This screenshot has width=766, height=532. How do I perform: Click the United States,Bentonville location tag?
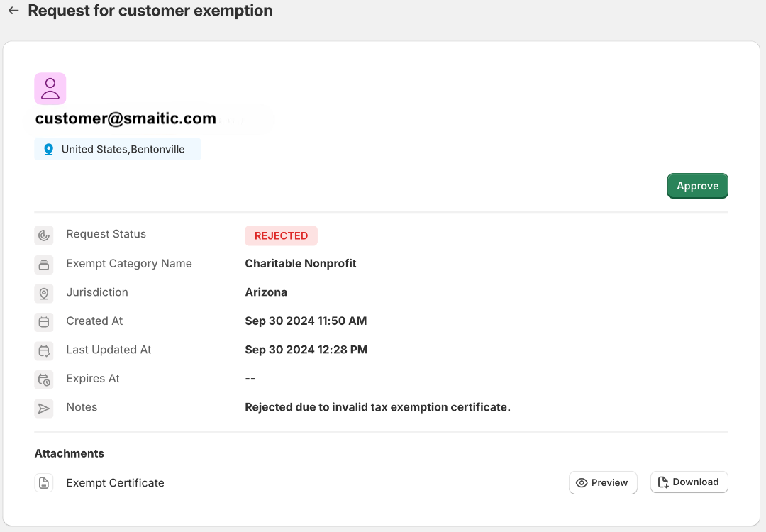pos(117,149)
